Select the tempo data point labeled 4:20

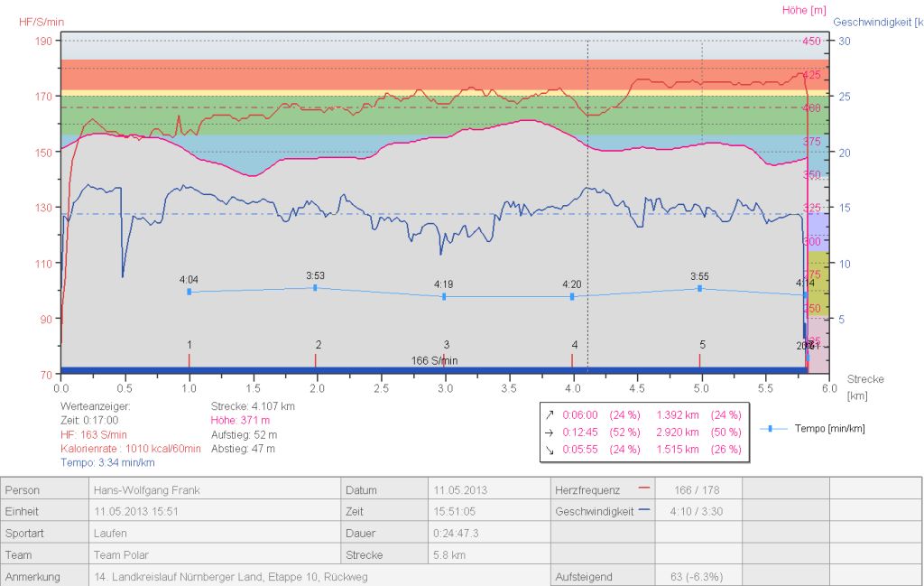point(574,296)
